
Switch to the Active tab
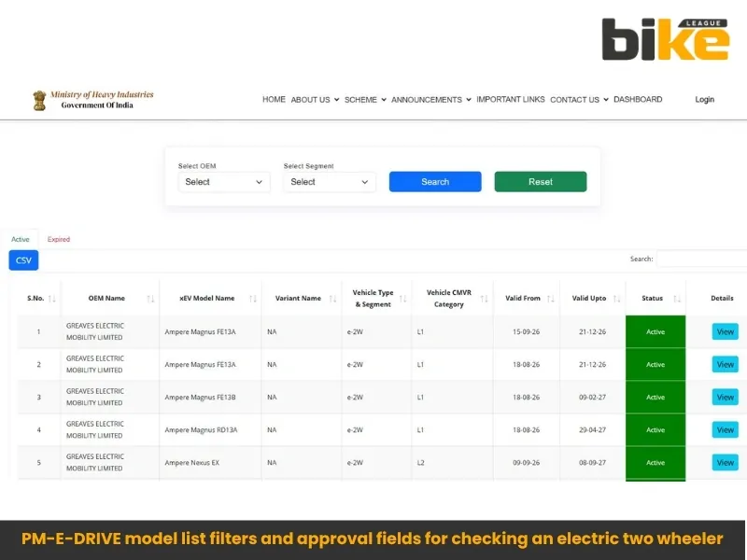tap(20, 239)
